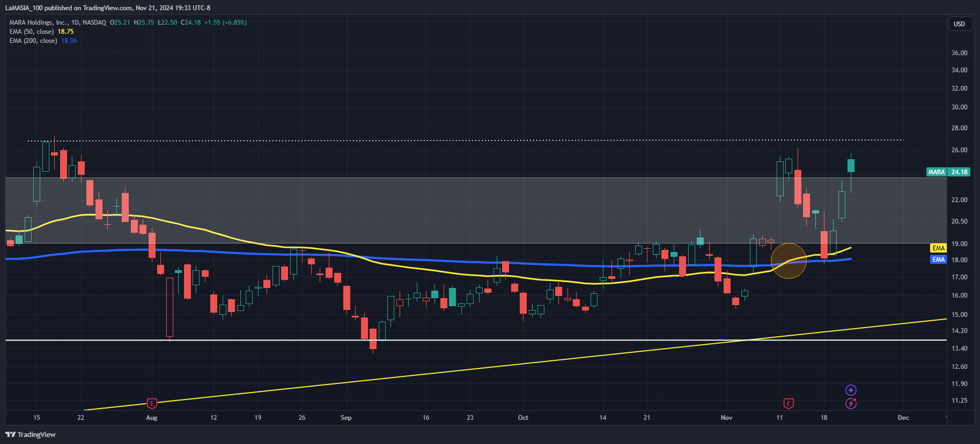Click the 16.00 price axis label
The width and height of the screenshot is (980, 444).
959,295
